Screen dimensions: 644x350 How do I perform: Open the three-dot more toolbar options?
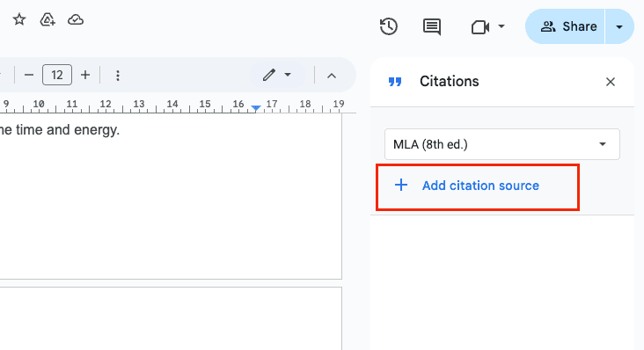pyautogui.click(x=118, y=76)
